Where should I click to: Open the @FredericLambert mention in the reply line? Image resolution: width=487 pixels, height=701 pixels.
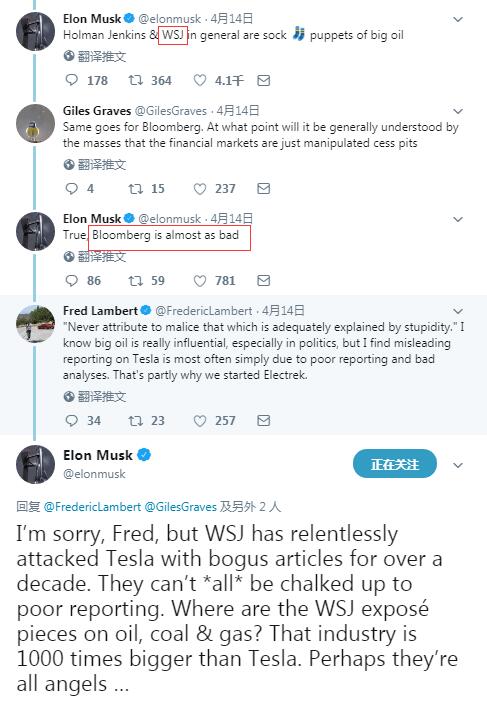(93, 507)
